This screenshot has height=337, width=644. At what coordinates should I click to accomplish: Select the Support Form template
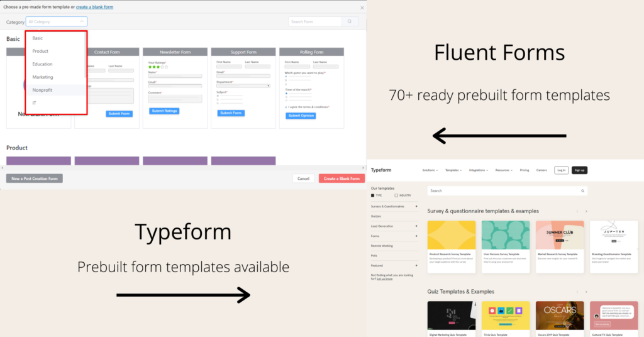[x=243, y=88]
